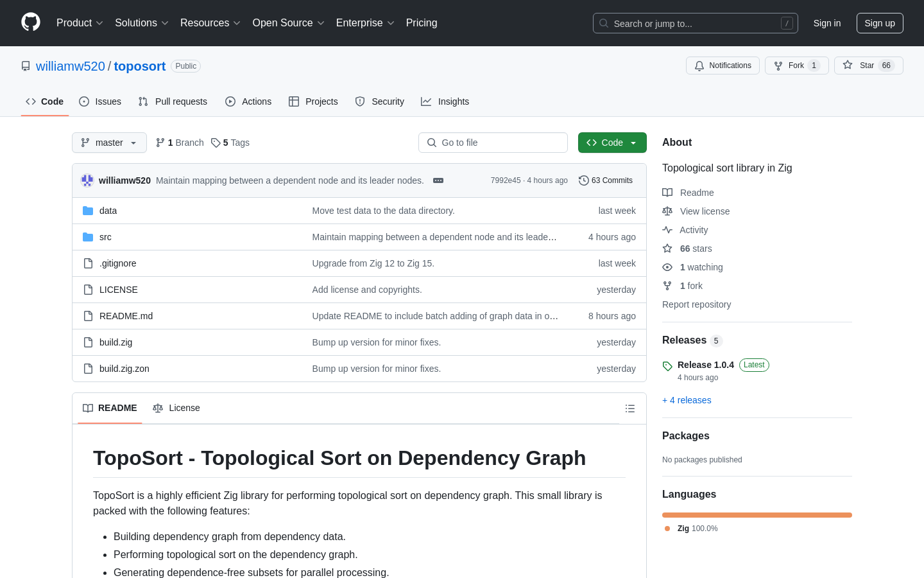
Task: Select the README tab
Action: 110,408
